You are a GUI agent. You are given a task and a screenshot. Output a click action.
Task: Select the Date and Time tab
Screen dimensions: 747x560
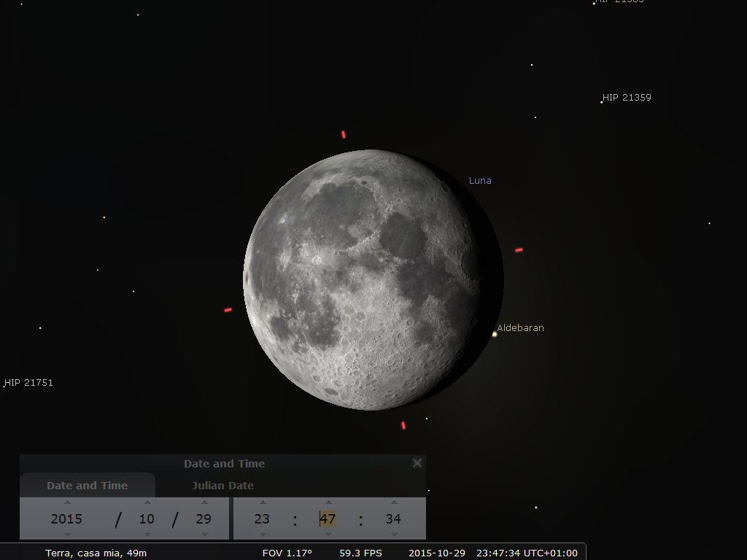pos(88,485)
